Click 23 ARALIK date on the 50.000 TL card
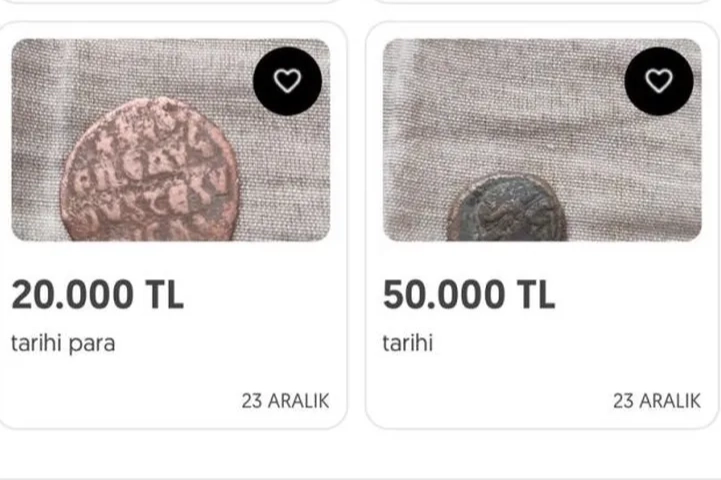The image size is (721, 480). tap(657, 401)
